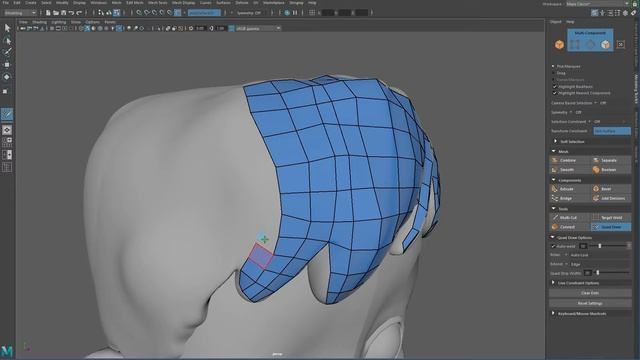Collapse Quad Draw Options section
The width and height of the screenshot is (640, 360).
[x=553, y=237]
